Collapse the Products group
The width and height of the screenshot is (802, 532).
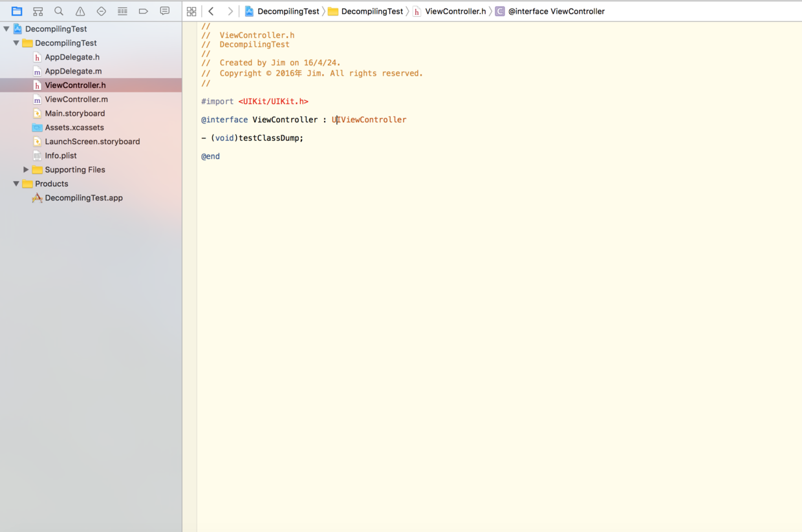[x=16, y=184]
